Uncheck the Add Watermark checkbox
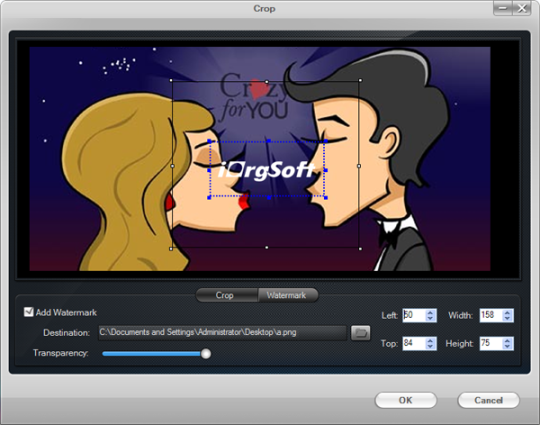 [x=28, y=312]
